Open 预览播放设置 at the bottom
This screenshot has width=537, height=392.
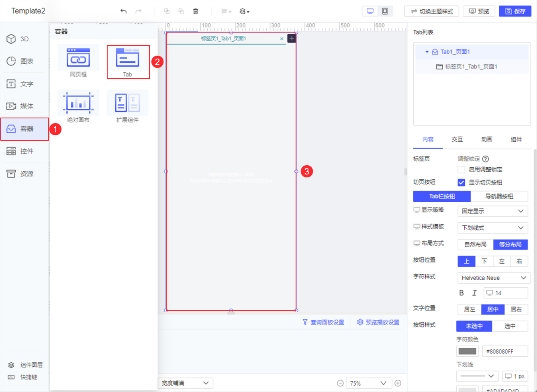378,322
